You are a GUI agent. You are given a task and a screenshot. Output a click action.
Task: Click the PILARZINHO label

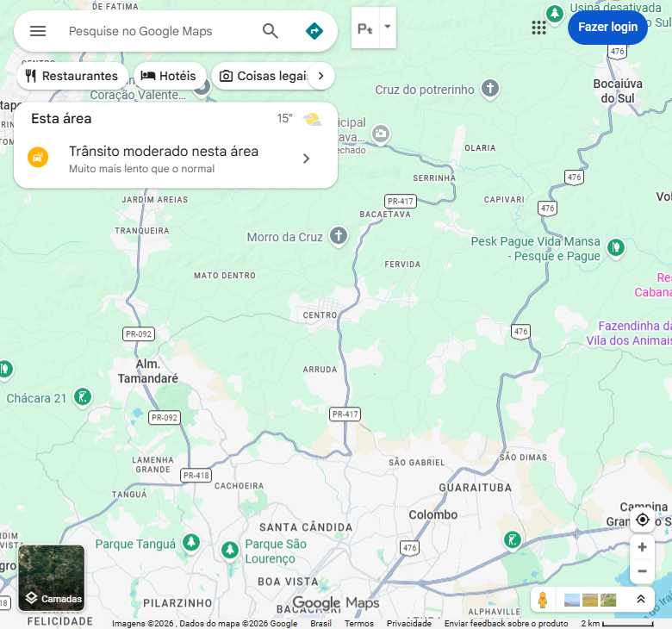(177, 603)
